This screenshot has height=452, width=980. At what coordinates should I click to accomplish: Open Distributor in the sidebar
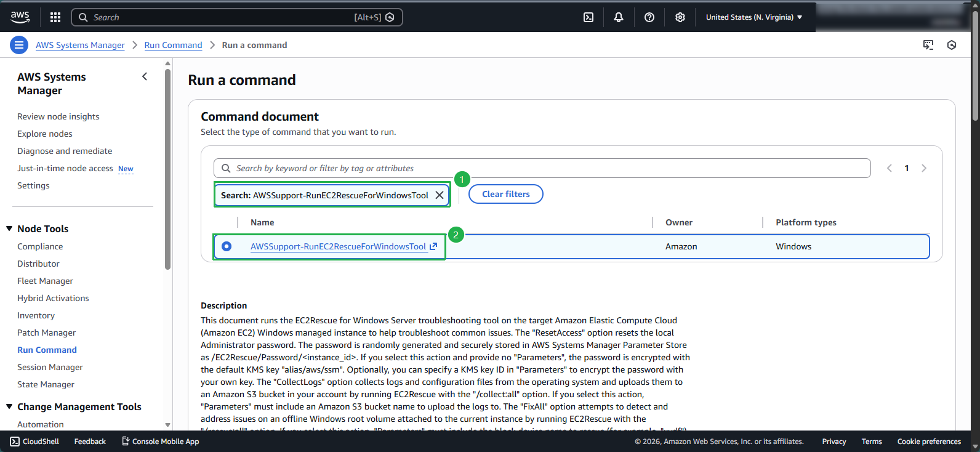coord(38,264)
